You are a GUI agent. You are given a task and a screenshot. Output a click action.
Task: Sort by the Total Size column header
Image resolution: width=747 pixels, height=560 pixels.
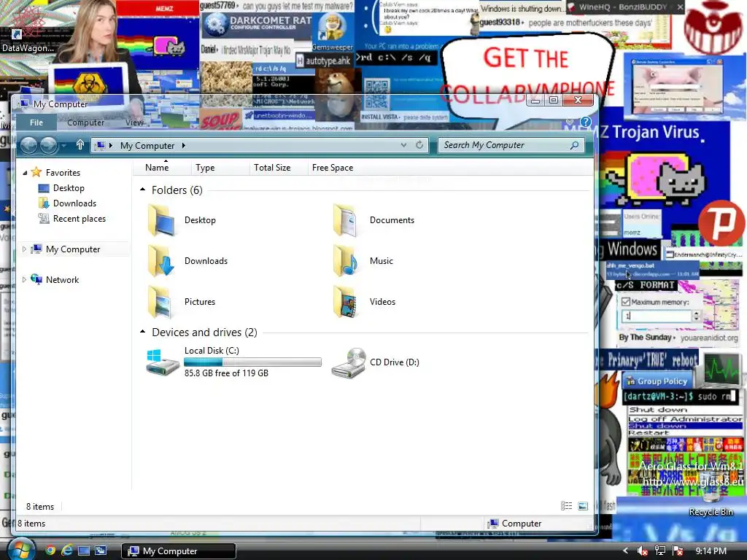[278, 168]
